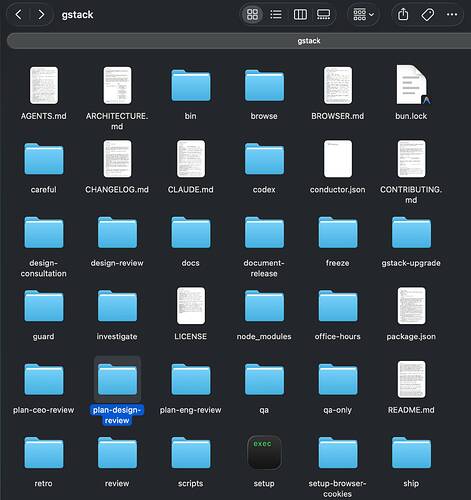The image size is (471, 500).
Task: Select the ARCHITECTURE.md document icon
Action: (117, 85)
